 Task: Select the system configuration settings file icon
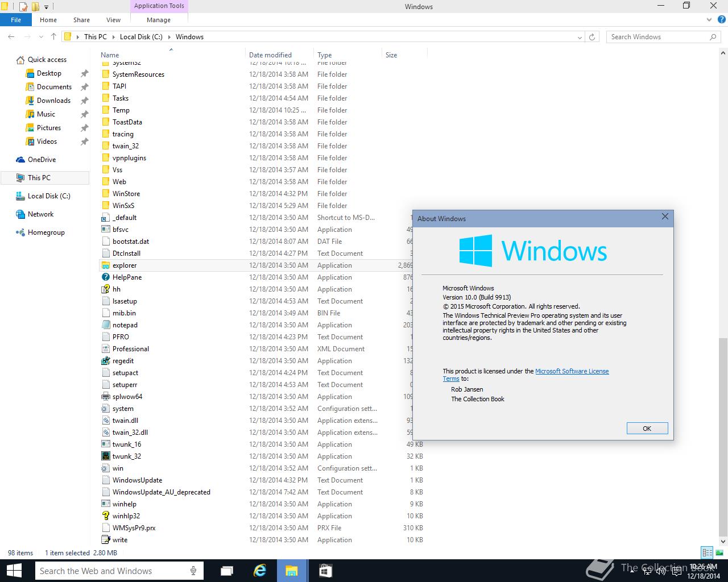coord(105,409)
